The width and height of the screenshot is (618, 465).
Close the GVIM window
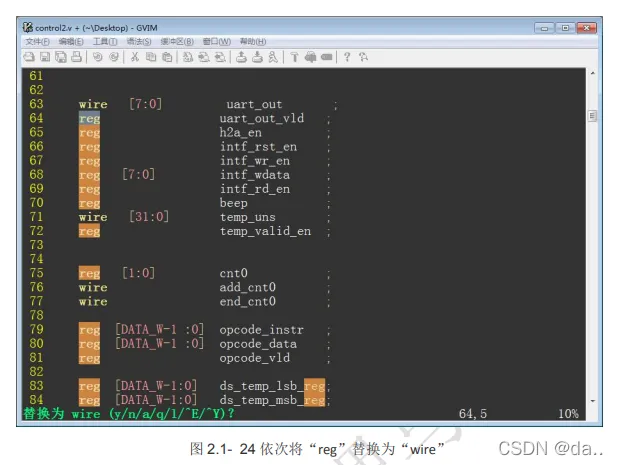(x=586, y=28)
